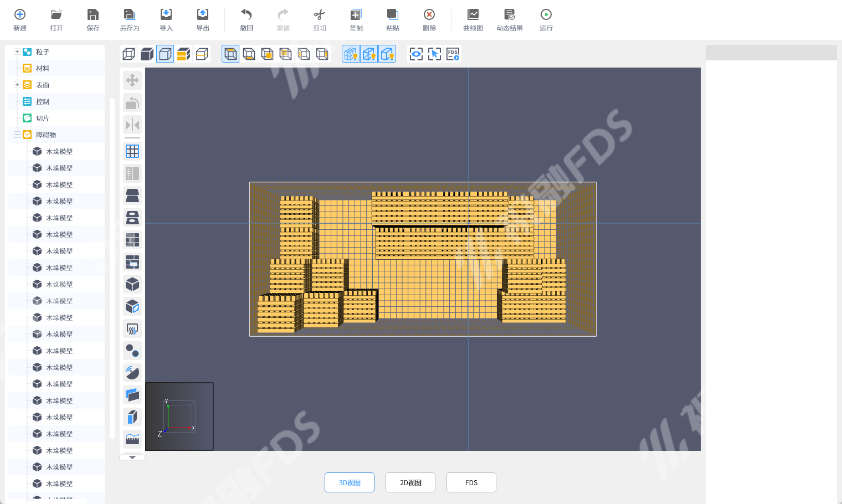
Task: Select the mirror flip tool
Action: 132,125
